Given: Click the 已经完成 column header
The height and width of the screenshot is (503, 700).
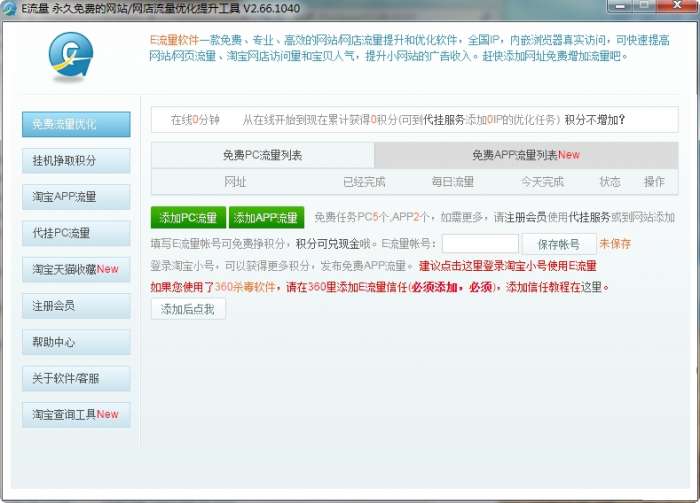Looking at the screenshot, I should [x=364, y=182].
